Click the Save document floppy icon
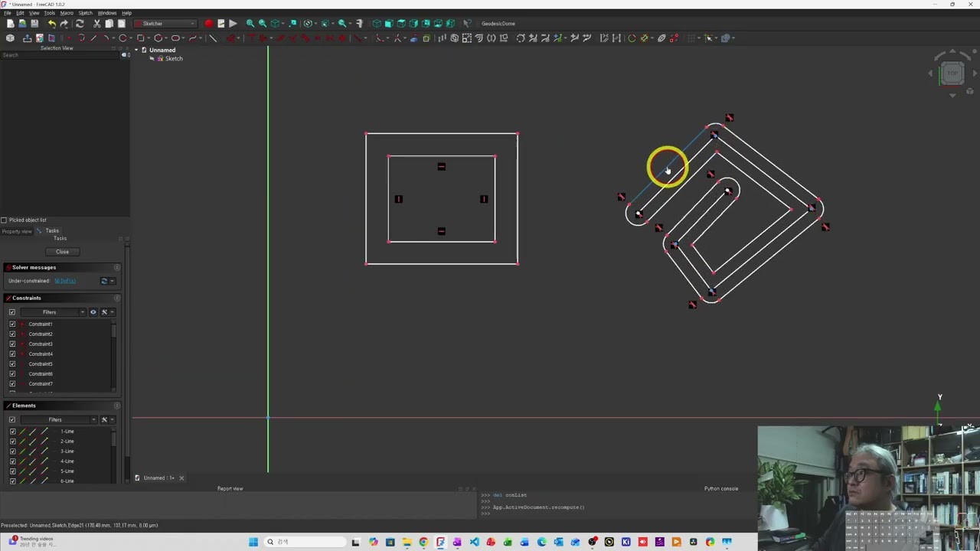980x551 pixels. [x=34, y=24]
